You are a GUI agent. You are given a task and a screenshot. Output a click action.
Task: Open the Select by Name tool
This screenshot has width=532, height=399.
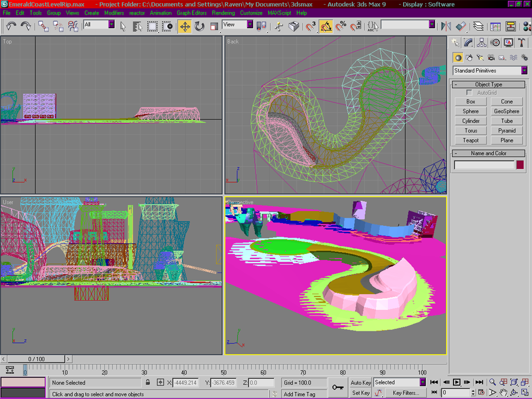click(137, 26)
